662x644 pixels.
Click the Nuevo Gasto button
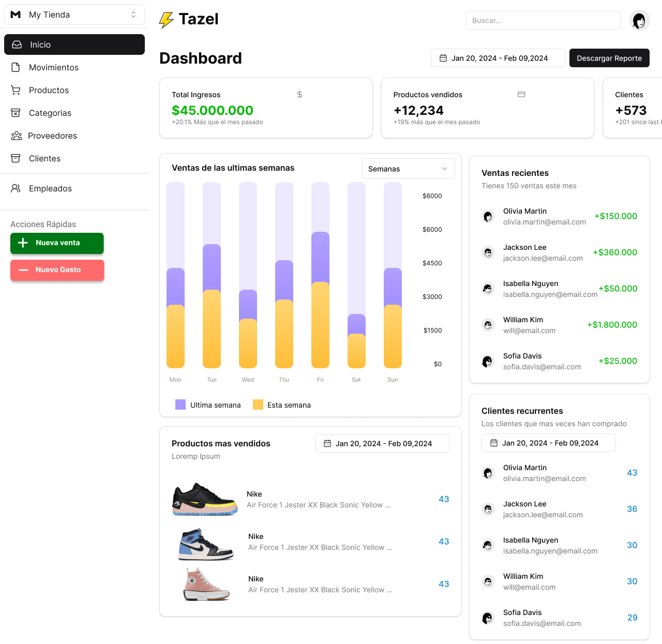pos(57,270)
